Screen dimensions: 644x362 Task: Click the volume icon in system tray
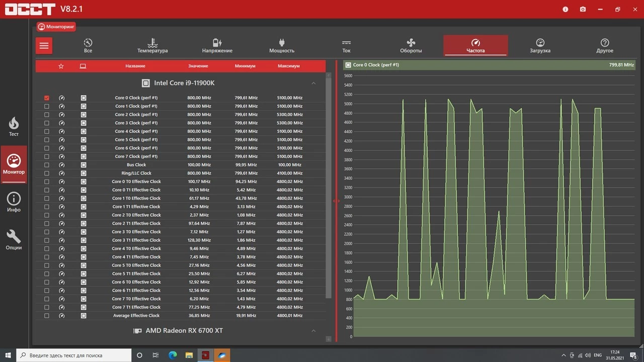(589, 355)
